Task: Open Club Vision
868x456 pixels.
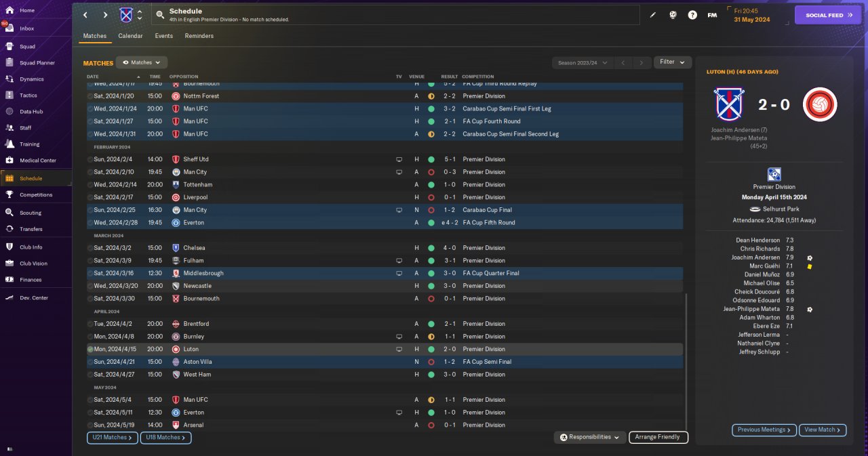Action: (34, 264)
